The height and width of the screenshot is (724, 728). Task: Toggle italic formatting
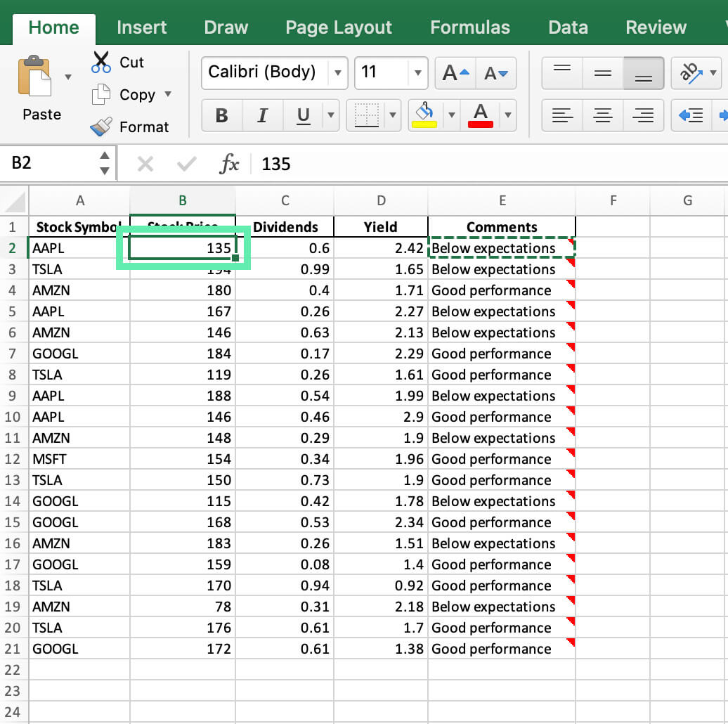tap(262, 115)
